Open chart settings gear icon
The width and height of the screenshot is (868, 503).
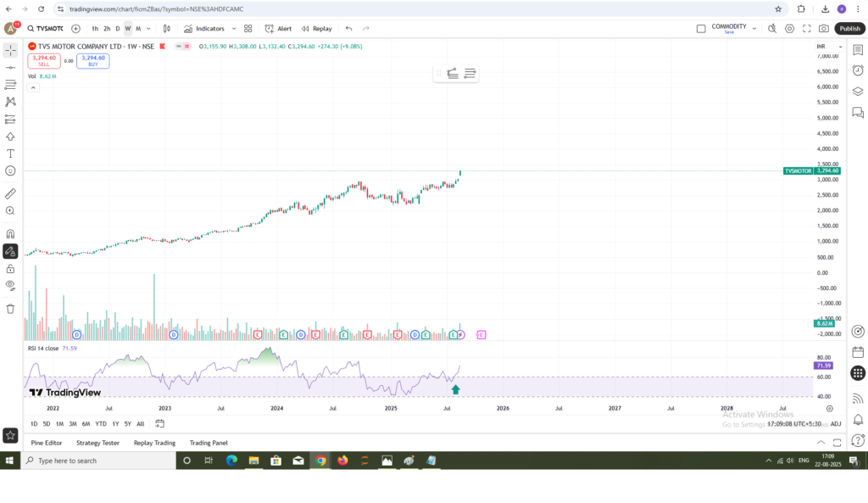click(789, 29)
